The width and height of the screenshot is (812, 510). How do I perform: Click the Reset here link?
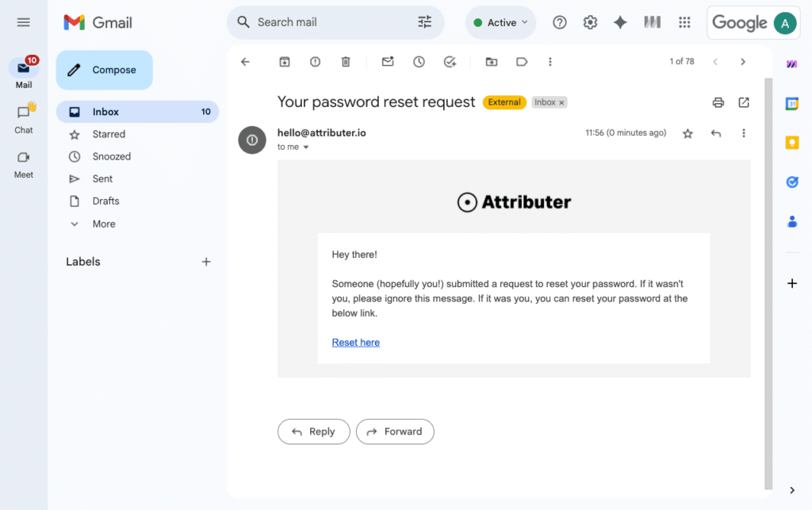[356, 342]
